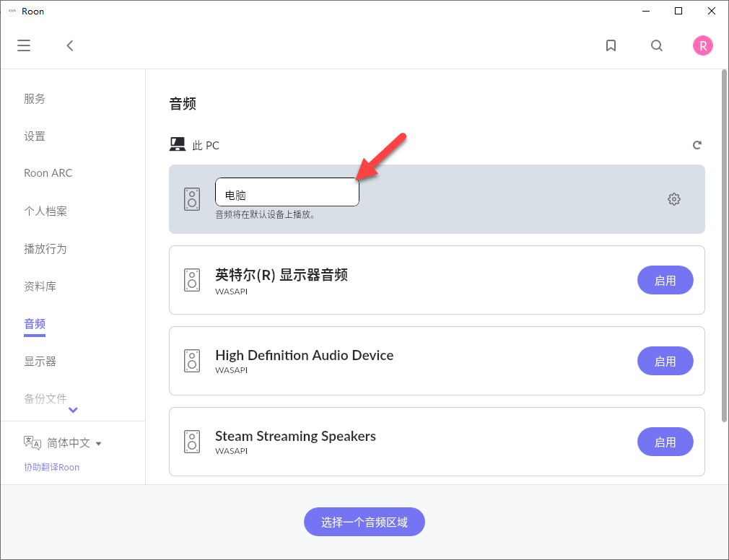Open the hamburger navigation menu
The height and width of the screenshot is (560, 729).
24,45
